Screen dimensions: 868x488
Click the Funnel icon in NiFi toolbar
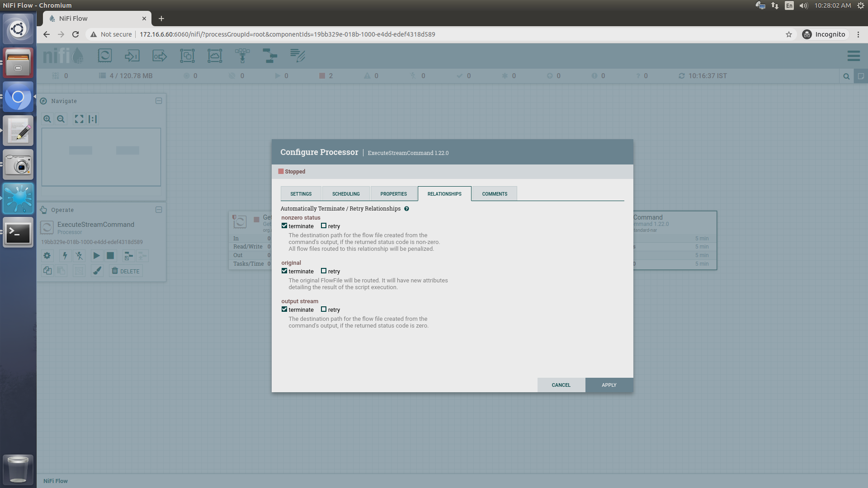pyautogui.click(x=242, y=56)
